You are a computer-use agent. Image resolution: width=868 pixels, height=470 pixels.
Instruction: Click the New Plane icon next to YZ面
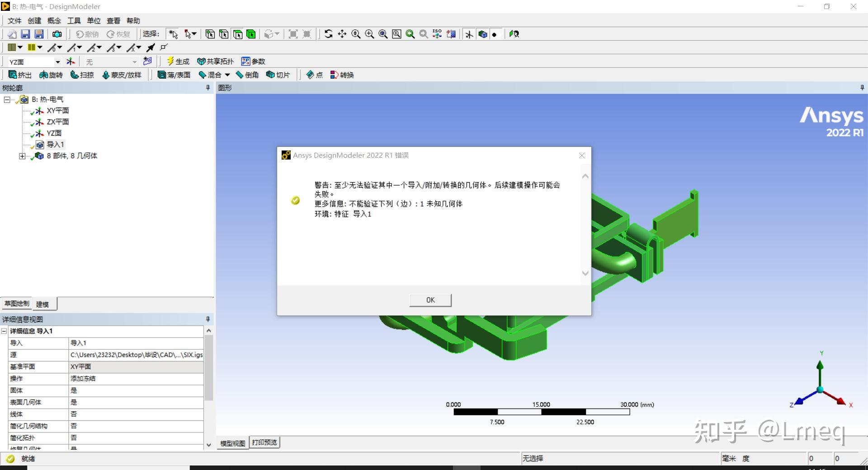[x=71, y=61]
